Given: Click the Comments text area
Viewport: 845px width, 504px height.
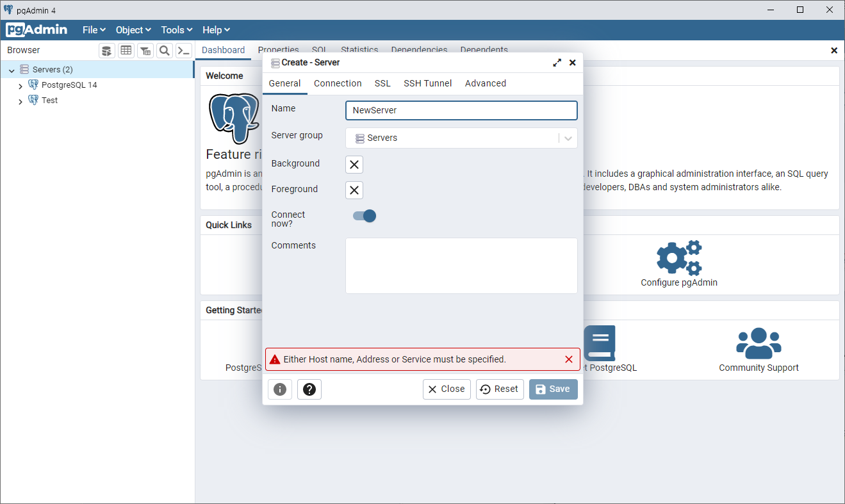Looking at the screenshot, I should click(x=461, y=266).
